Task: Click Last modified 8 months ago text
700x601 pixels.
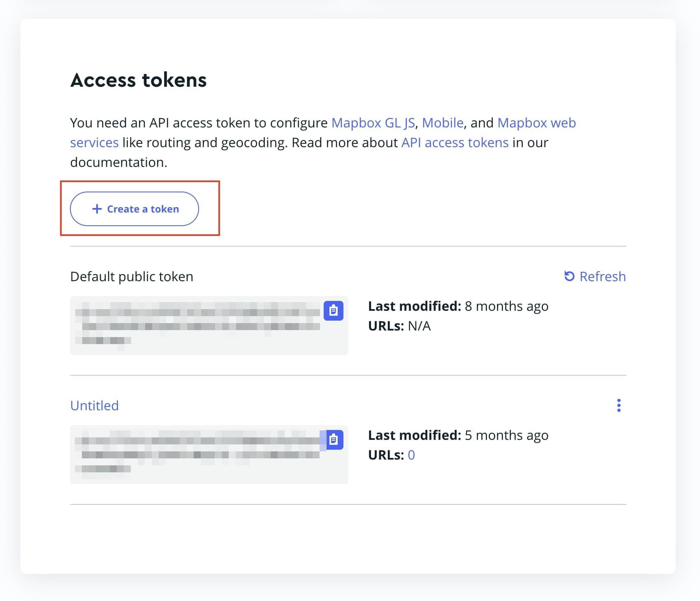Action: click(x=458, y=306)
